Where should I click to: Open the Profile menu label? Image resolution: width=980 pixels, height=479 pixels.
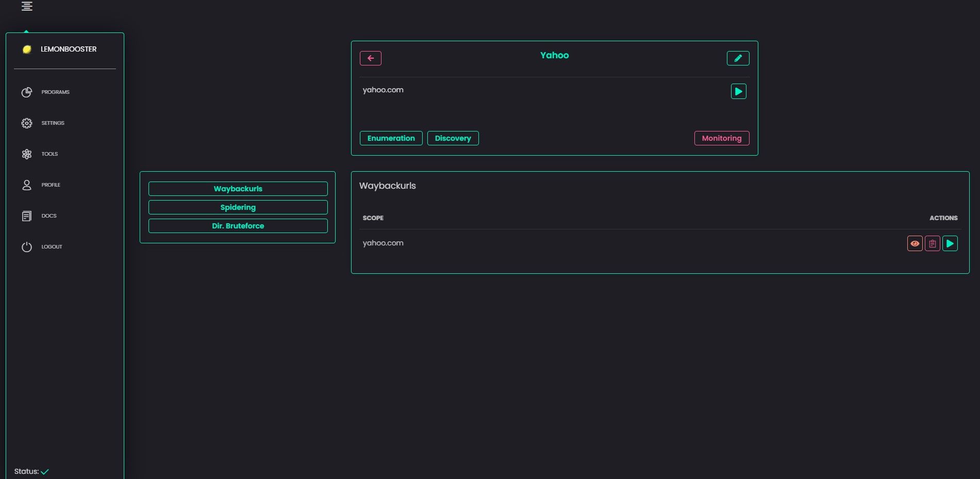[51, 185]
